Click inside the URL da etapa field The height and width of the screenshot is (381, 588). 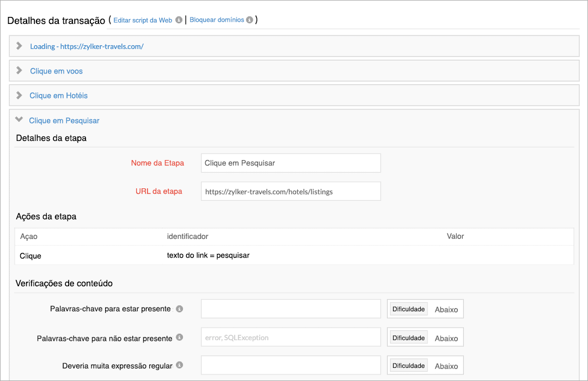click(290, 191)
